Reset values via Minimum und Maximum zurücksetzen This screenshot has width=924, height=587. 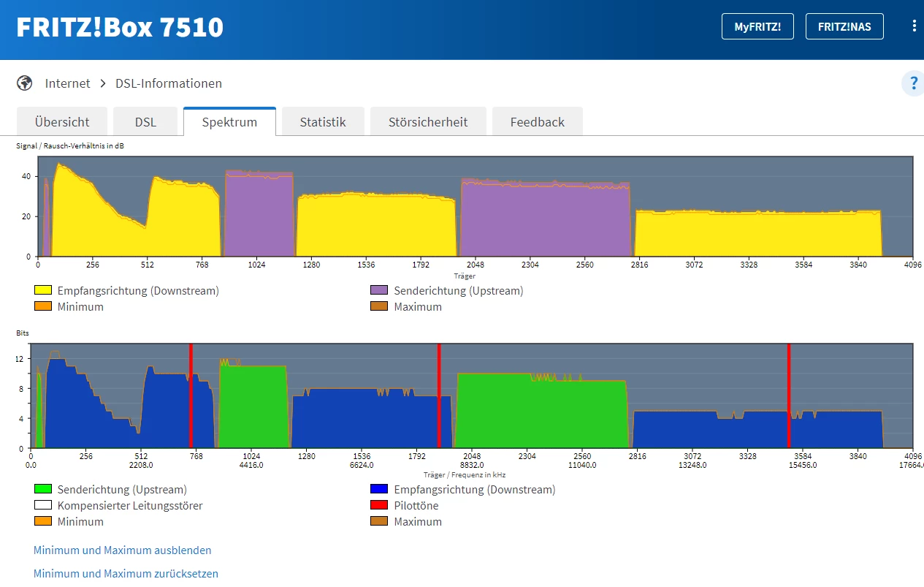pos(126,574)
